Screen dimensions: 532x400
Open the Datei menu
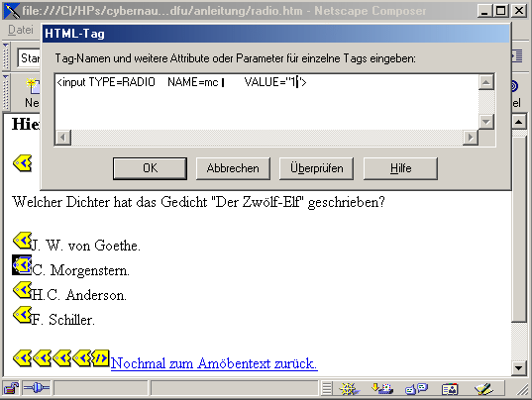21,30
